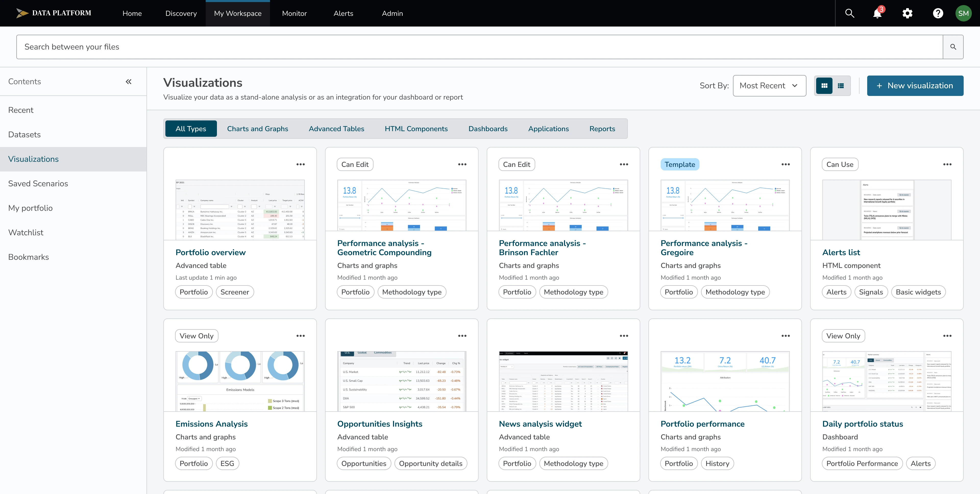Open more options on Alerts list card
Screen dimensions: 980x494
pos(947,164)
